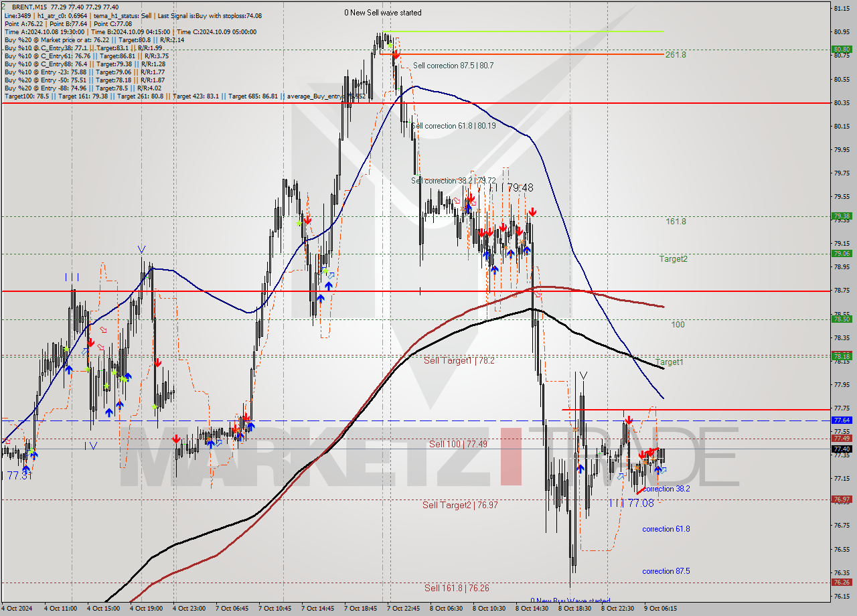The height and width of the screenshot is (616, 857).
Task: Click the black 77.40 current price tag
Action: click(x=841, y=449)
